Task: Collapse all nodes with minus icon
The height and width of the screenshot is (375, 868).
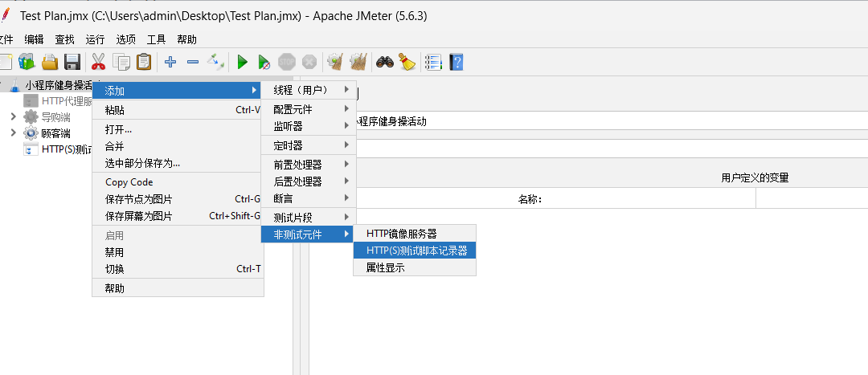Action: point(193,62)
